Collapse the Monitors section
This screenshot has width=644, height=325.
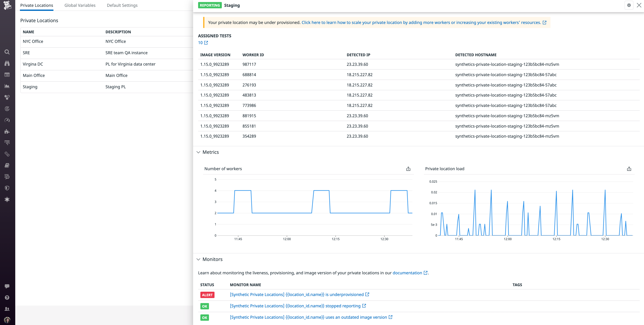(198, 259)
